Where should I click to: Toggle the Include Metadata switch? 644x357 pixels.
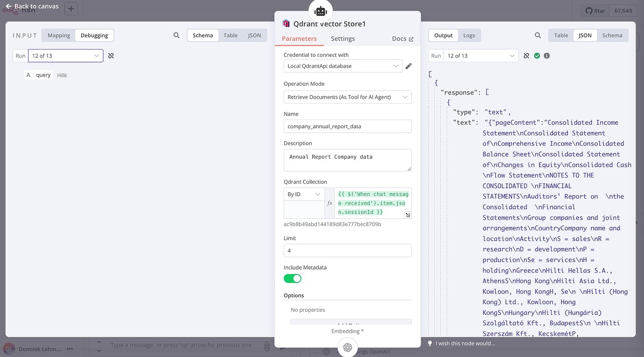tap(293, 278)
